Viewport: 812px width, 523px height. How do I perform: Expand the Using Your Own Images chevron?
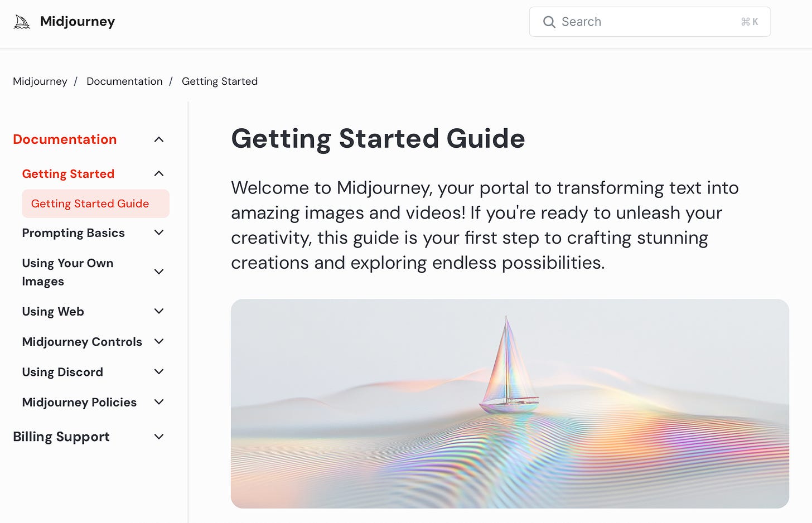(x=159, y=272)
